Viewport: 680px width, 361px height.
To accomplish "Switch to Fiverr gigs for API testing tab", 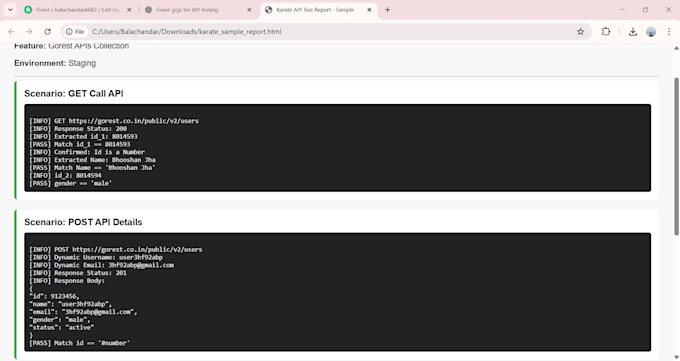I will point(198,10).
